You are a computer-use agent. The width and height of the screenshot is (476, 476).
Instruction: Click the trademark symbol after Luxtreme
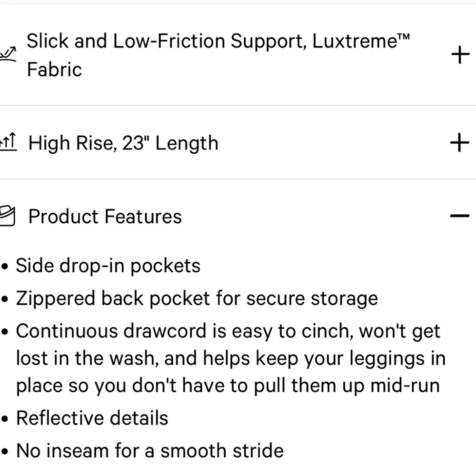pyautogui.click(x=403, y=37)
